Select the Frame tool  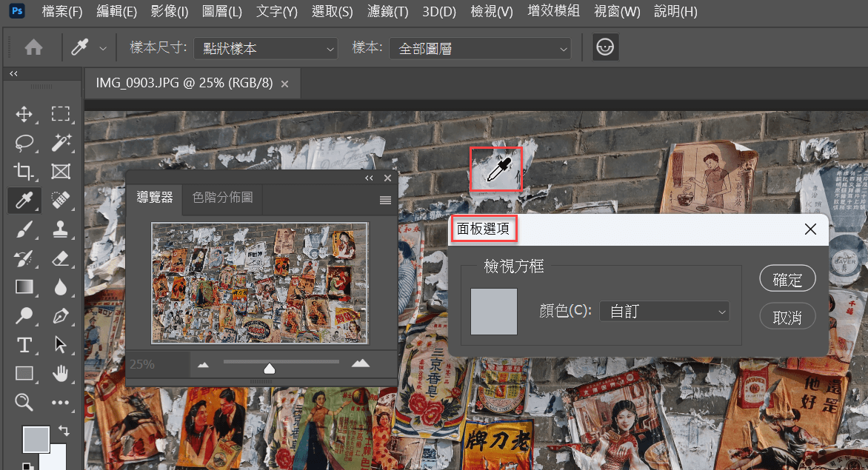[60, 172]
